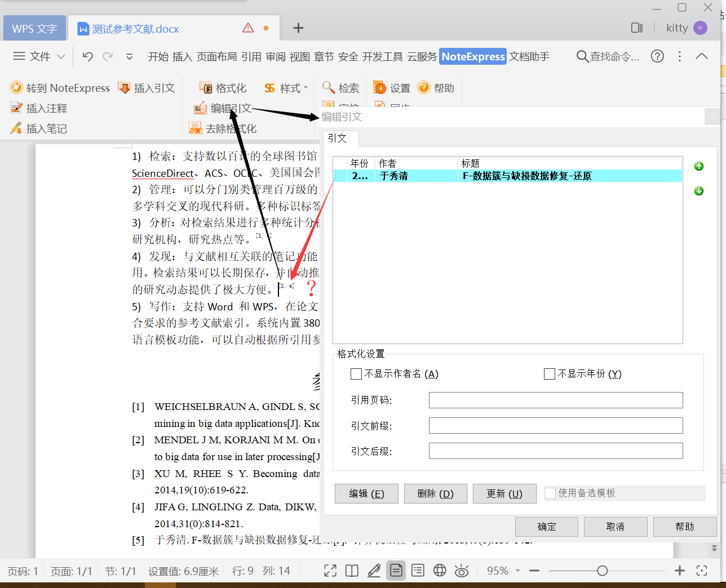Screen dimensions: 726x588
Task: Click the Insert Citation (插入引文) button
Action: 146,88
